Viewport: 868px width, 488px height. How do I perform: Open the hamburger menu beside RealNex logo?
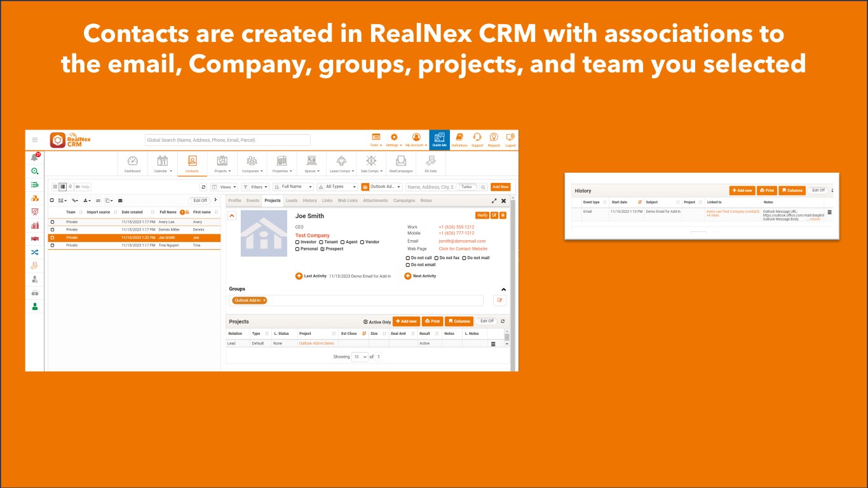[x=35, y=140]
